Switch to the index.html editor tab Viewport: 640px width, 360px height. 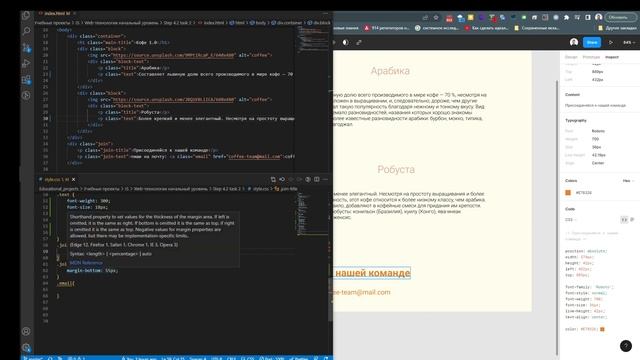(57, 13)
